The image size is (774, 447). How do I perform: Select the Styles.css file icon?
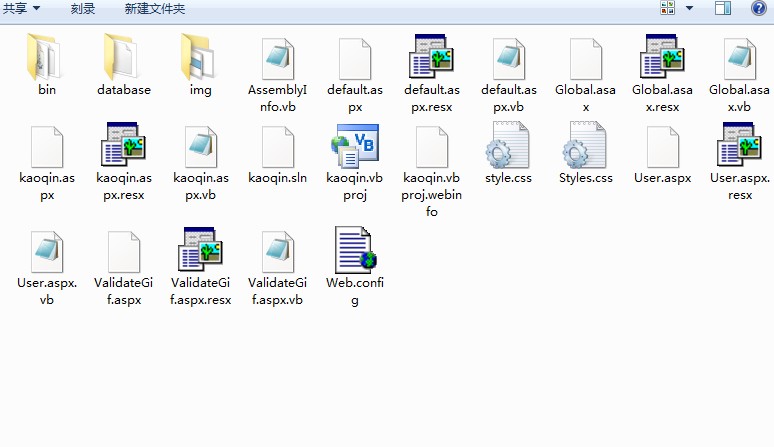(584, 145)
